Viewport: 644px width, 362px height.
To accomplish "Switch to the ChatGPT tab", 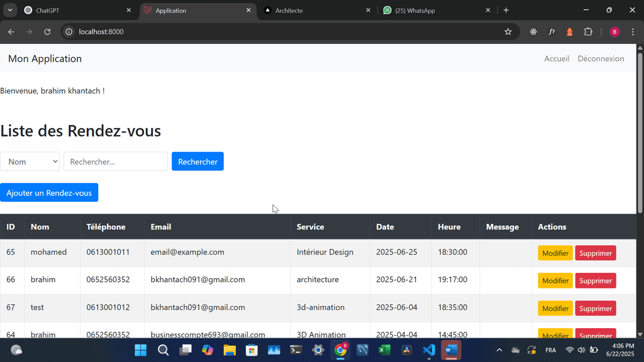I will 76,10.
